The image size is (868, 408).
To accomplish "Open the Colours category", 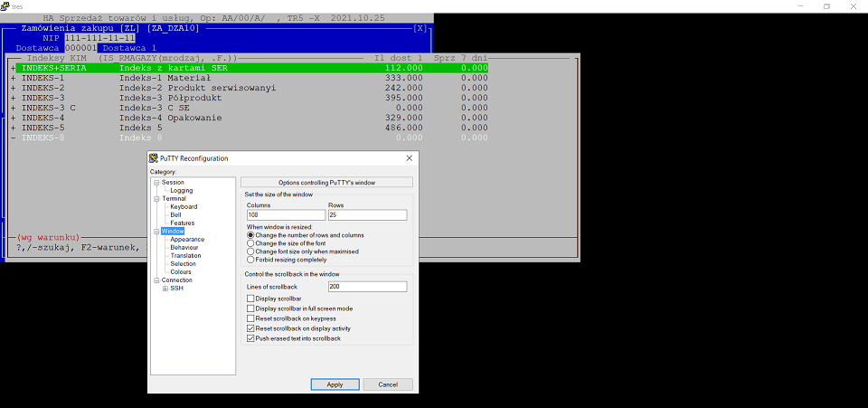I will tap(181, 271).
